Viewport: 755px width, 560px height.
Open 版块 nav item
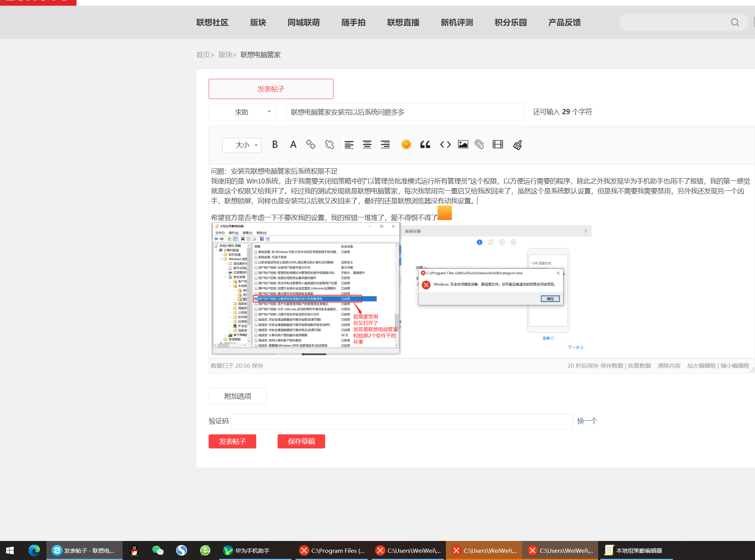[x=258, y=22]
